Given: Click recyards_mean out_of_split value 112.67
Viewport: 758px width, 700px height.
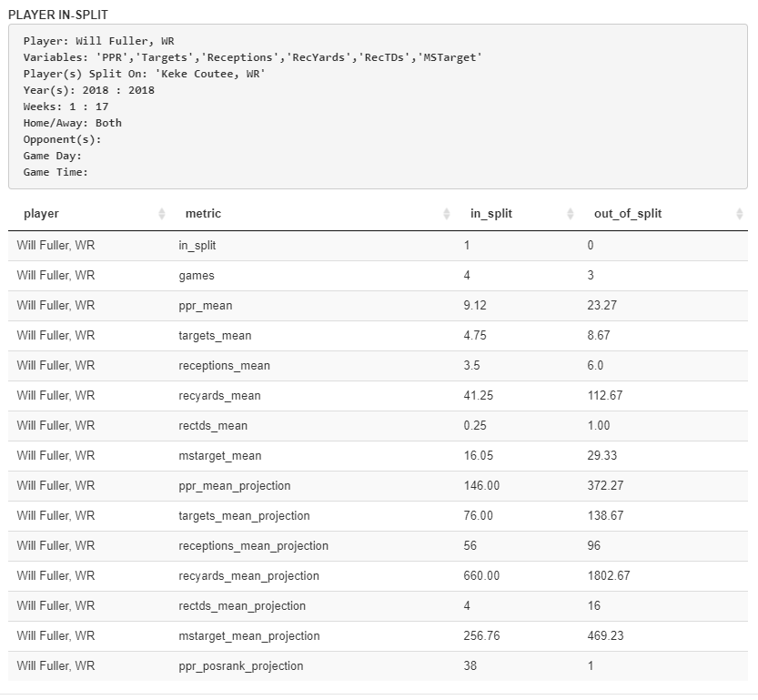Looking at the screenshot, I should pos(604,396).
